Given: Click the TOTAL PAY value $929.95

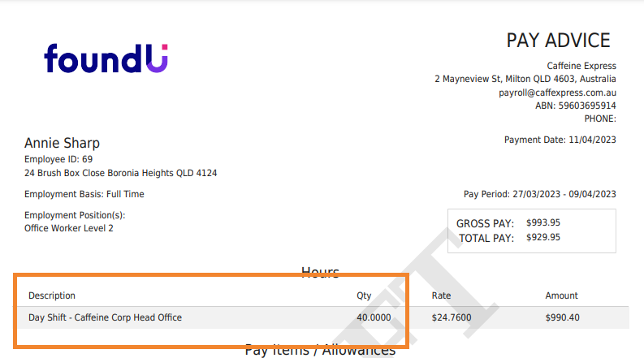Looking at the screenshot, I should tap(543, 237).
